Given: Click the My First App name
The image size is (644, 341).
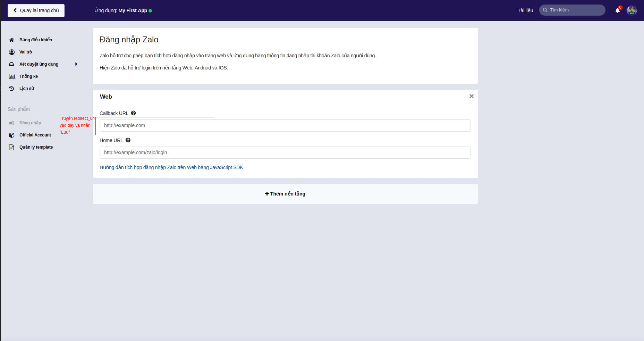Looking at the screenshot, I should (x=133, y=10).
